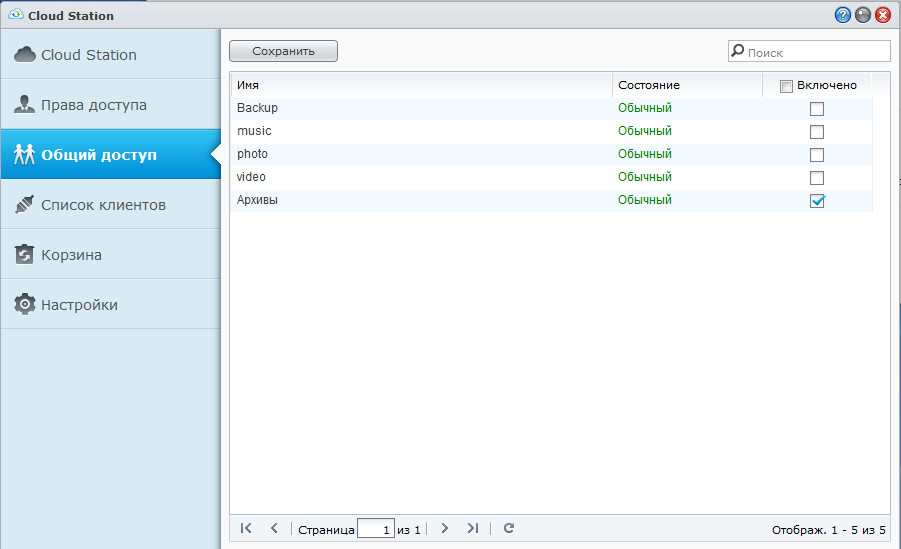
Task: Jump to last page arrow
Action: pos(473,528)
